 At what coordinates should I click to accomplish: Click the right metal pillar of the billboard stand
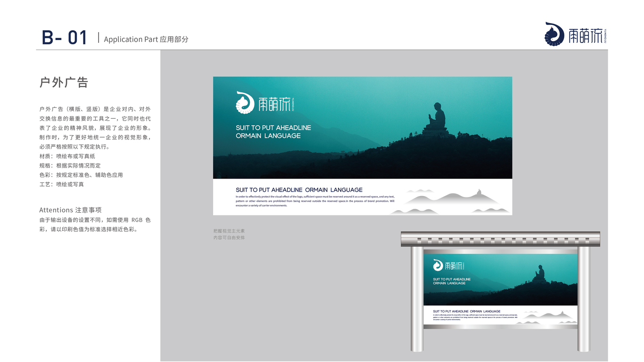tap(584, 299)
